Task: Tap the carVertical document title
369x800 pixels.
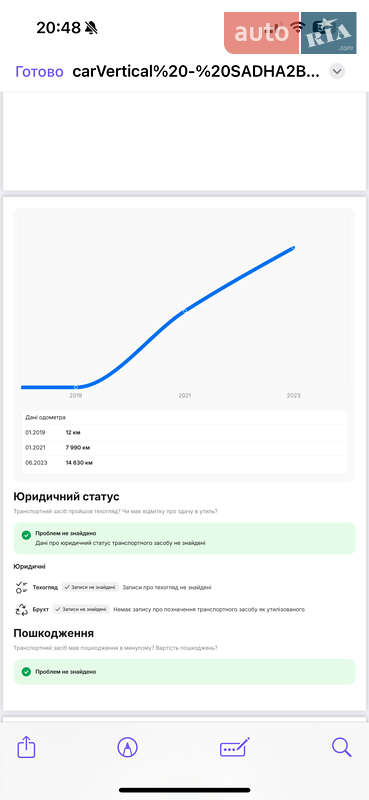Action: 196,71
